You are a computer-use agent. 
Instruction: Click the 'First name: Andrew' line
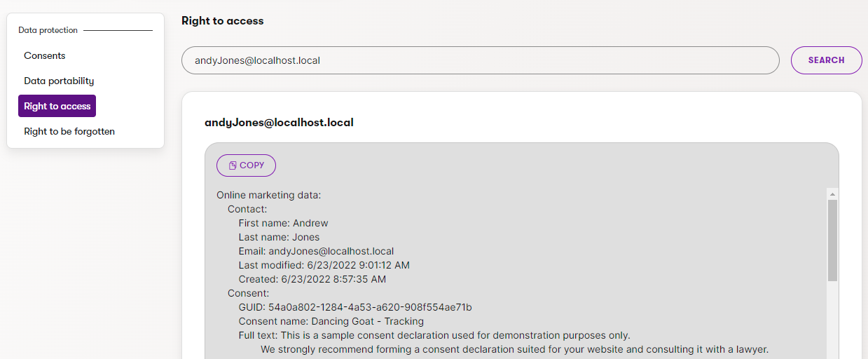[283, 223]
